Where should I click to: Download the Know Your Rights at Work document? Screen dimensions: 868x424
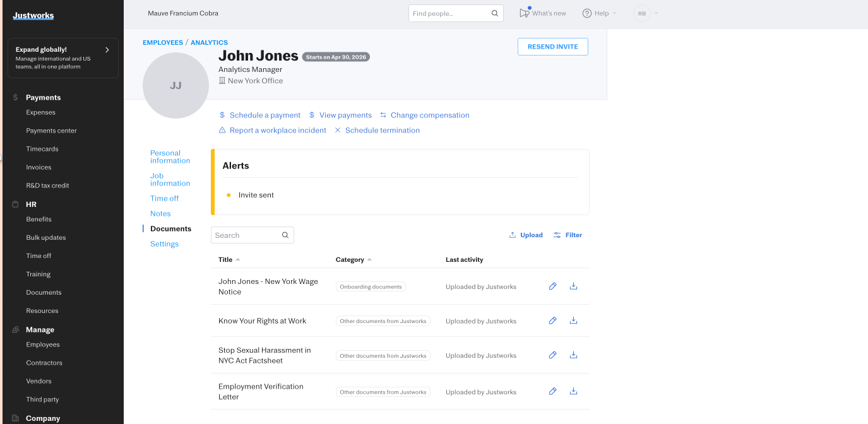point(573,321)
